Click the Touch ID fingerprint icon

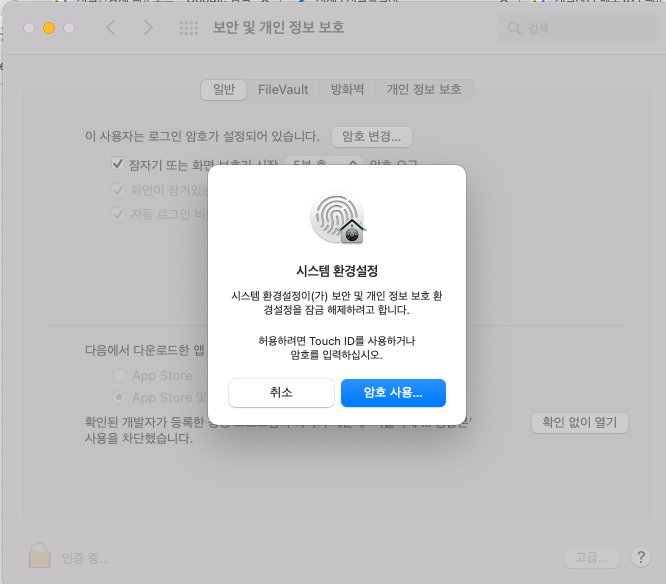[x=337, y=217]
